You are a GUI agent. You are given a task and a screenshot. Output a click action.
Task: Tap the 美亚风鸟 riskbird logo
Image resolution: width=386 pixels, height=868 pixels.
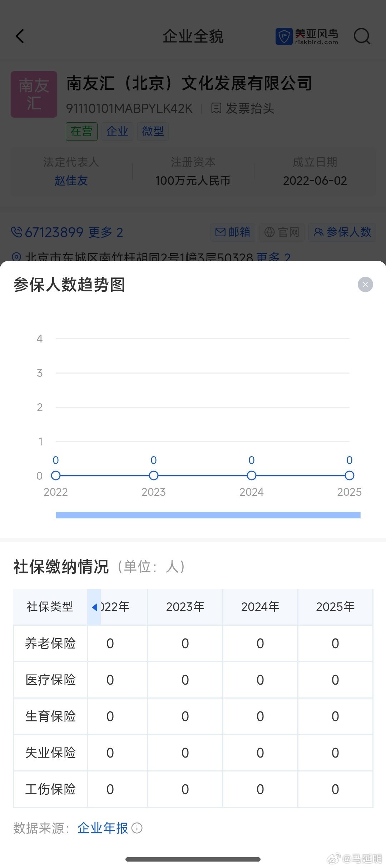tap(307, 36)
